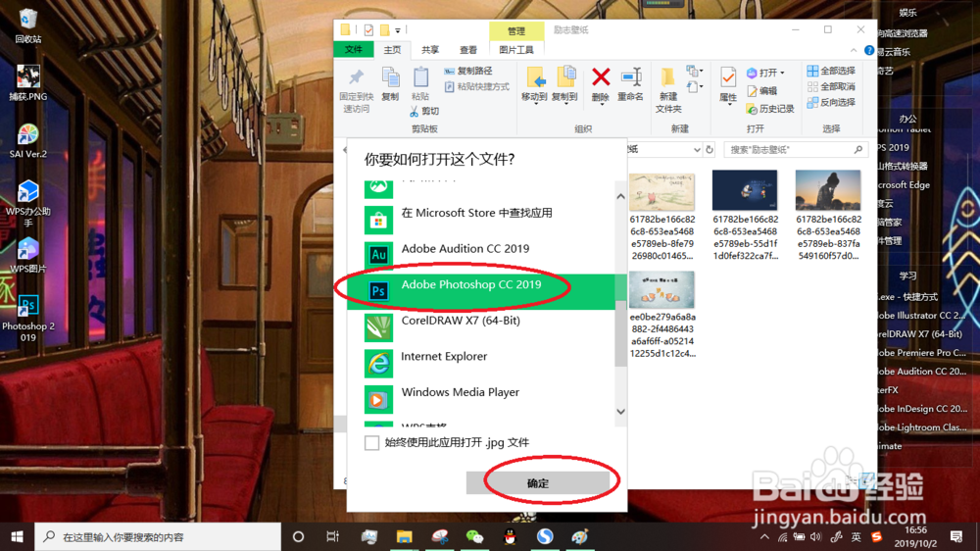Click the taskbar search box
Screen dimensions: 980x551
158,536
